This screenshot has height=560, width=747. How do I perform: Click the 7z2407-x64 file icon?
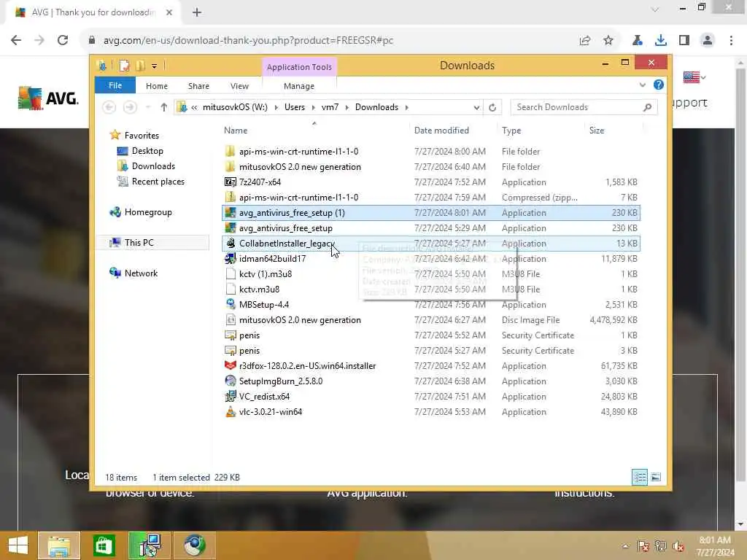click(x=230, y=182)
